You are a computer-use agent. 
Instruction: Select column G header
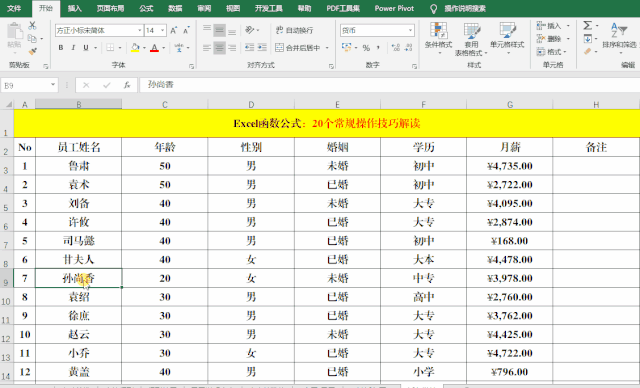coord(510,104)
